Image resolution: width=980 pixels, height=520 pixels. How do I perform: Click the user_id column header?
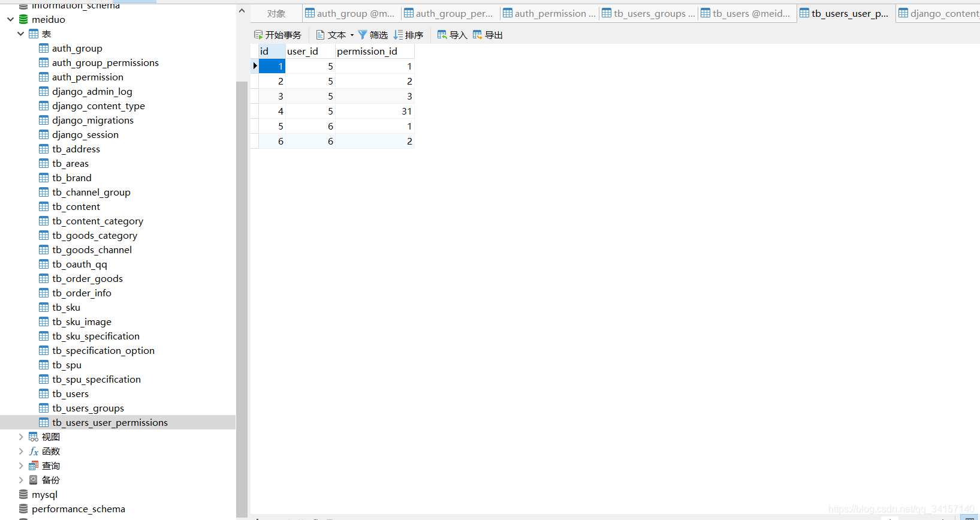click(x=310, y=51)
